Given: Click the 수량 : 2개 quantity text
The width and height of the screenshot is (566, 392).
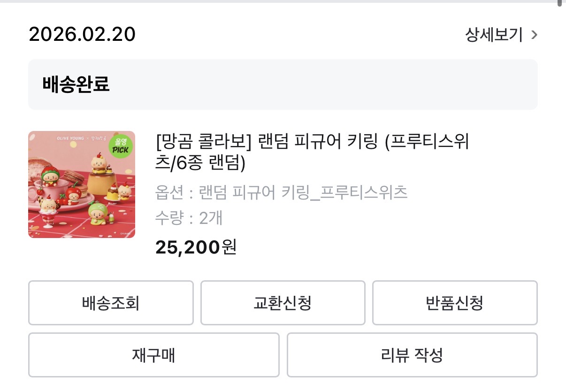Looking at the screenshot, I should coord(189,218).
